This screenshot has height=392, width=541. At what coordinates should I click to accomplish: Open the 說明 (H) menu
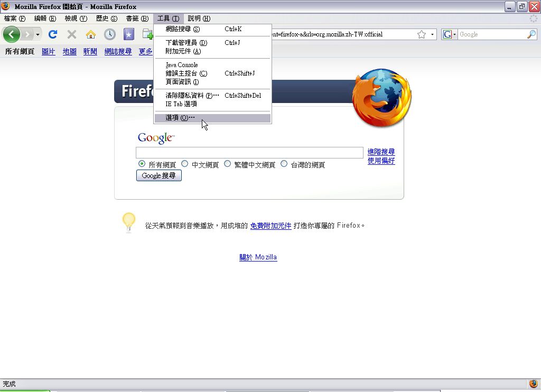pyautogui.click(x=199, y=18)
